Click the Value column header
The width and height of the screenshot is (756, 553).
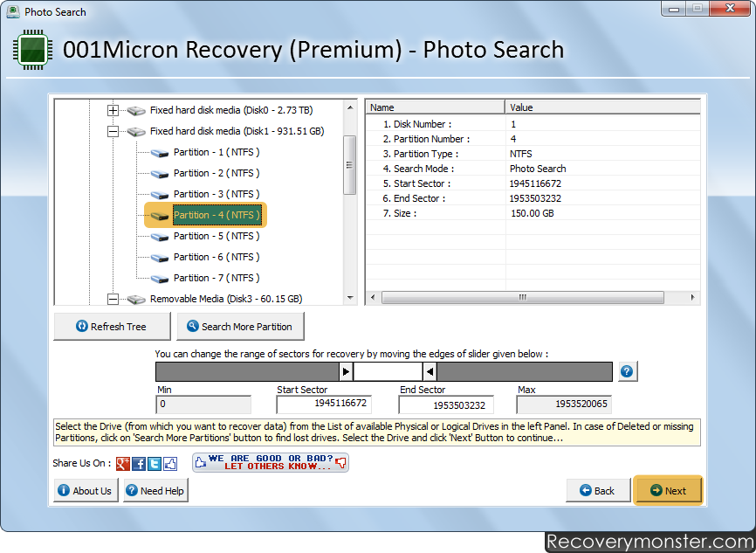click(x=602, y=107)
